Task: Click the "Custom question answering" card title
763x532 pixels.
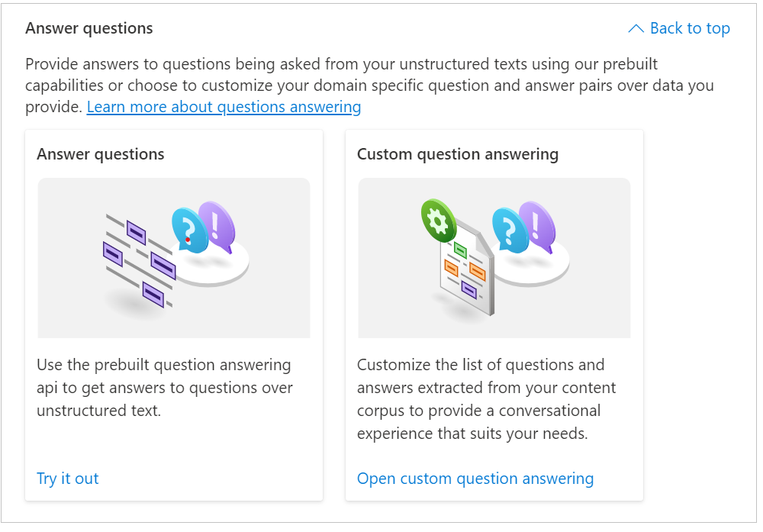Action: point(458,154)
